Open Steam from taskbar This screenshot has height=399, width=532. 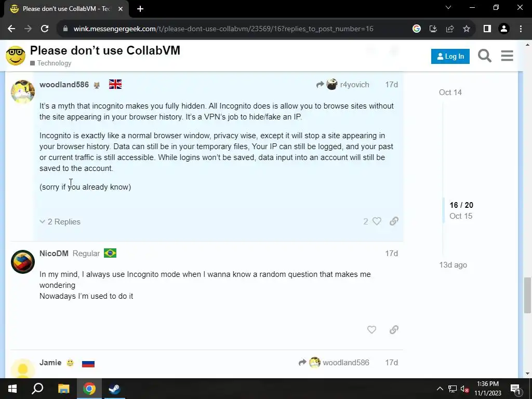pyautogui.click(x=114, y=389)
